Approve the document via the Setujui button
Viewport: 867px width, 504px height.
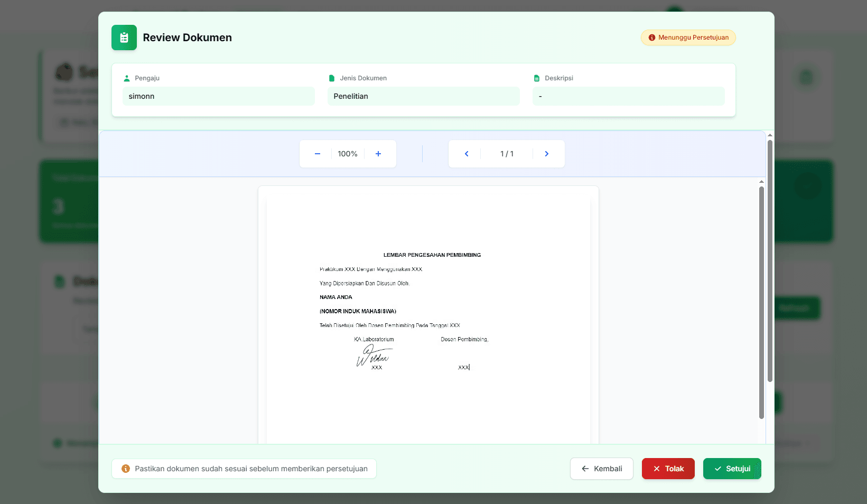tap(732, 469)
